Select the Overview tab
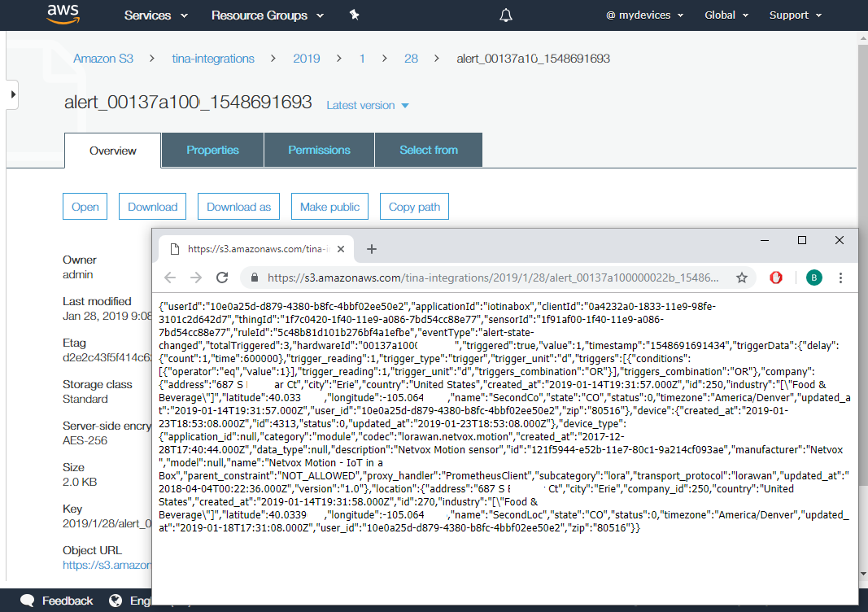Screen dimensions: 868x612 click(x=113, y=151)
